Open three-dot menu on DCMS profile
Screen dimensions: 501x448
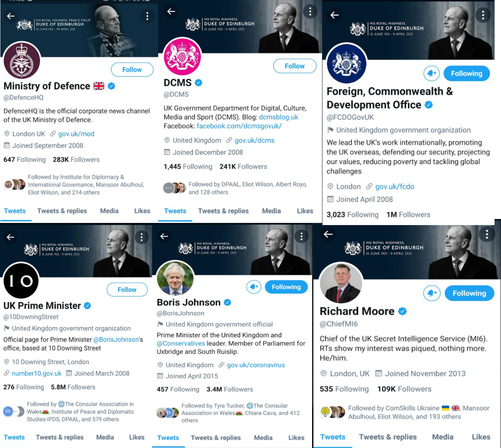click(310, 11)
